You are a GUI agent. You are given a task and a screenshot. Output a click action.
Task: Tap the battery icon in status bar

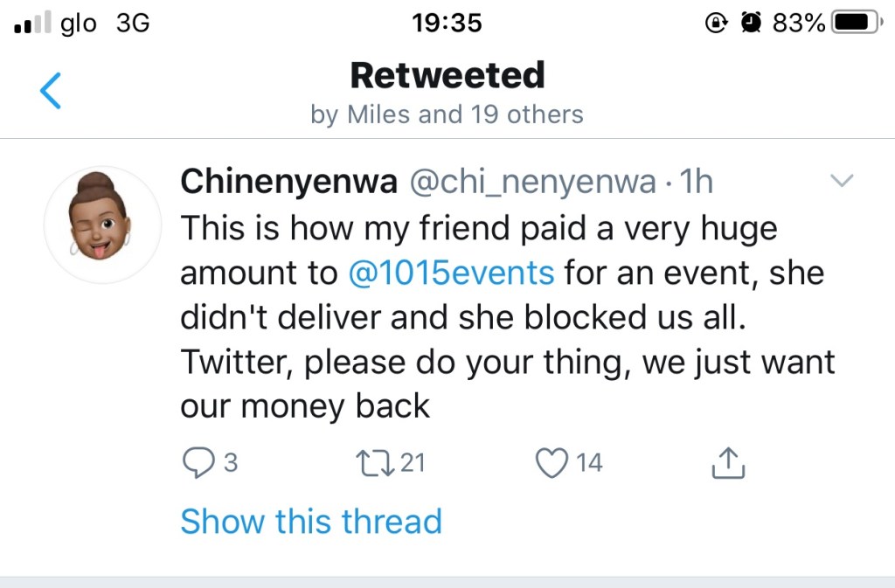857,24
